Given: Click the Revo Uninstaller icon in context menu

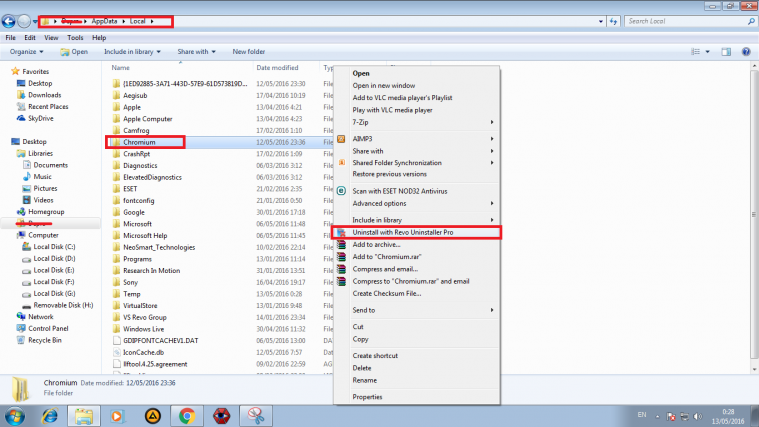Looking at the screenshot, I should (x=341, y=233).
